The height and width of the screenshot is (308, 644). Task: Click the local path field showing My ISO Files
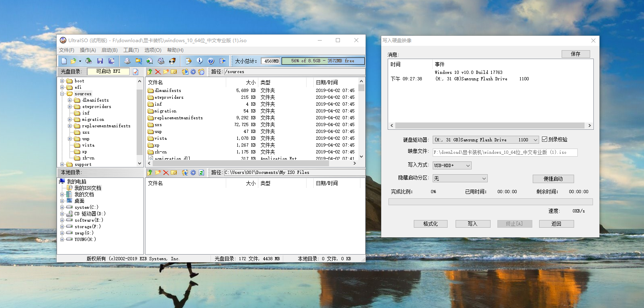294,172
